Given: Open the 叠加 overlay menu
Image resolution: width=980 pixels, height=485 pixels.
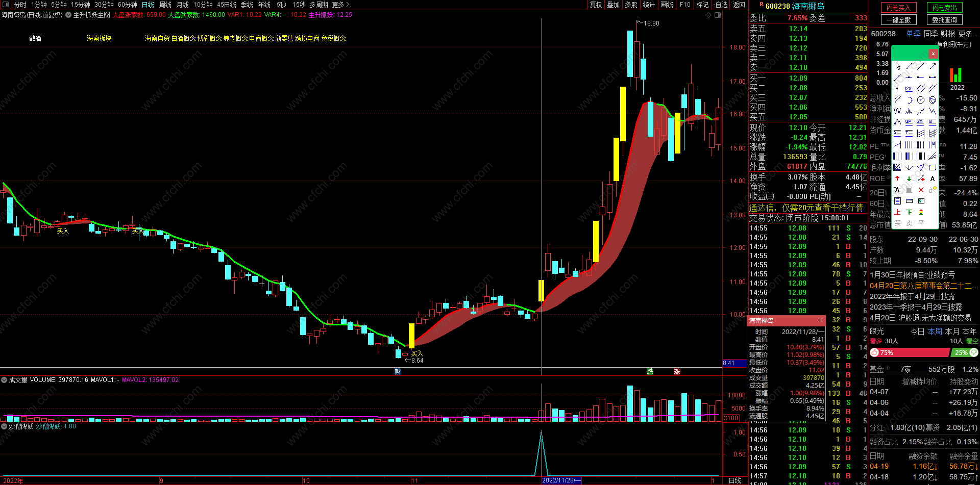Looking at the screenshot, I should (613, 5).
